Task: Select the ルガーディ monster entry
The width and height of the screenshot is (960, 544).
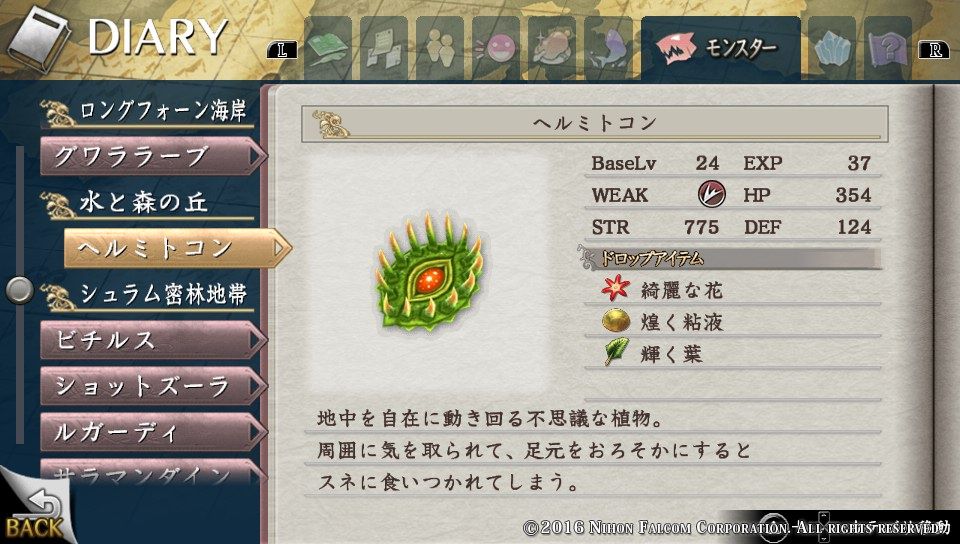Action: (154, 432)
